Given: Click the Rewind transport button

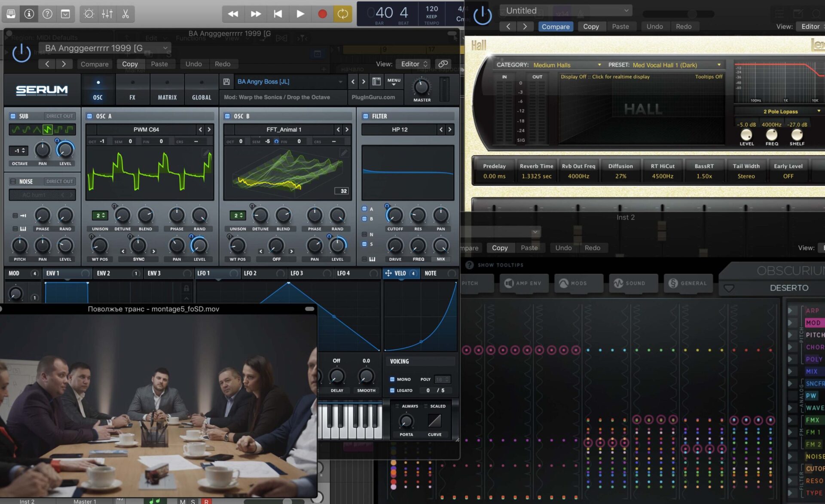Looking at the screenshot, I should tap(233, 14).
